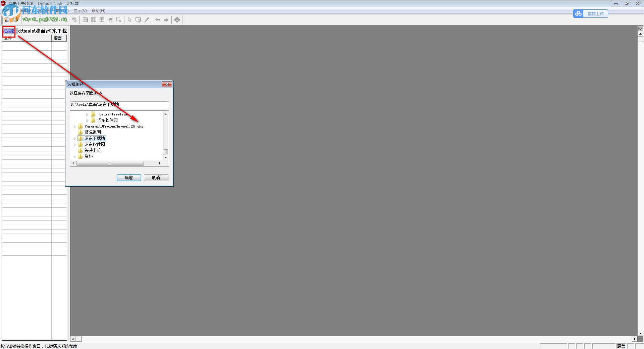Screen dimensions: 644x349
Task: Click the path text box in the dialog
Action: click(x=119, y=105)
